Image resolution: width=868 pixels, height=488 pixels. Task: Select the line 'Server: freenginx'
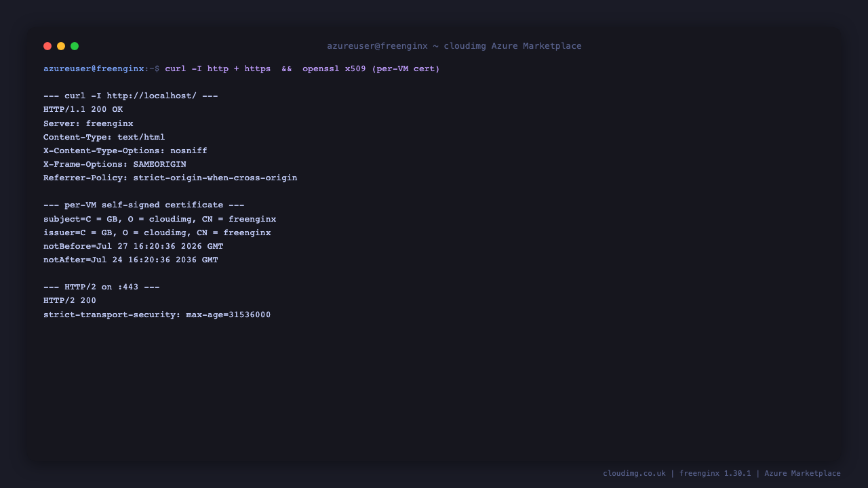click(88, 124)
